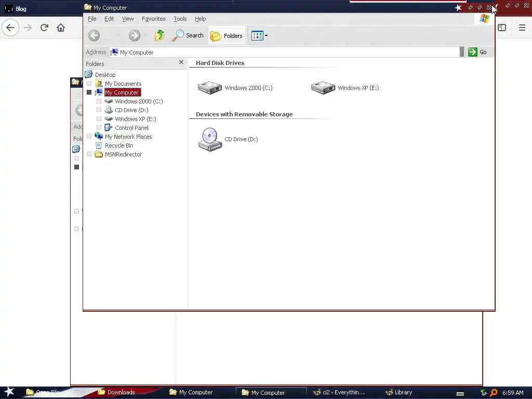The width and height of the screenshot is (532, 399).
Task: Select CD Drive (D:) in main pane
Action: click(228, 139)
